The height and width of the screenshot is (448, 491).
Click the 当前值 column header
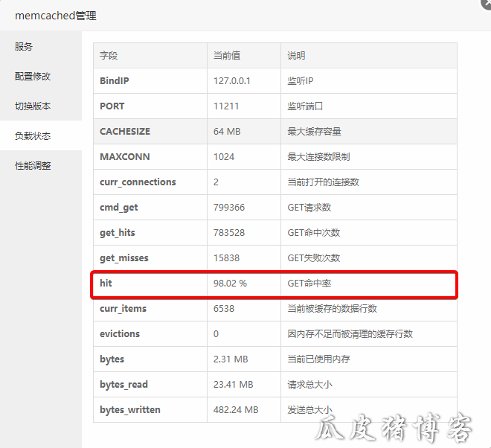[226, 56]
